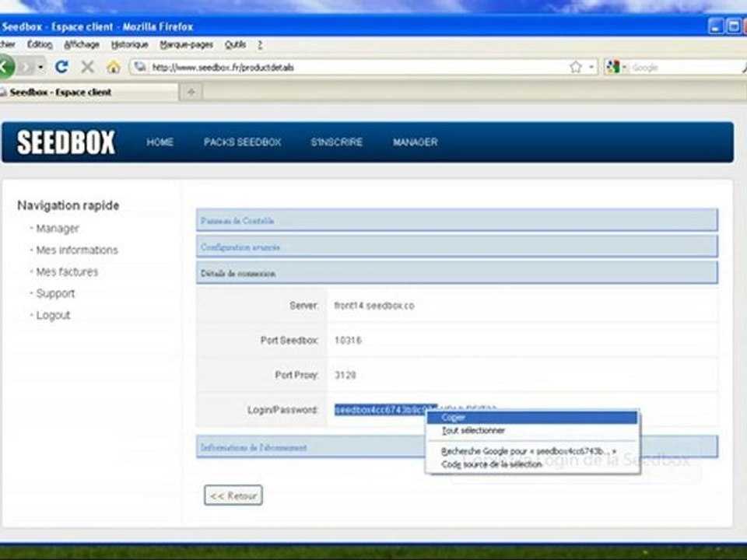Click the Google search engine icon
The image size is (747, 560).
pyautogui.click(x=612, y=67)
